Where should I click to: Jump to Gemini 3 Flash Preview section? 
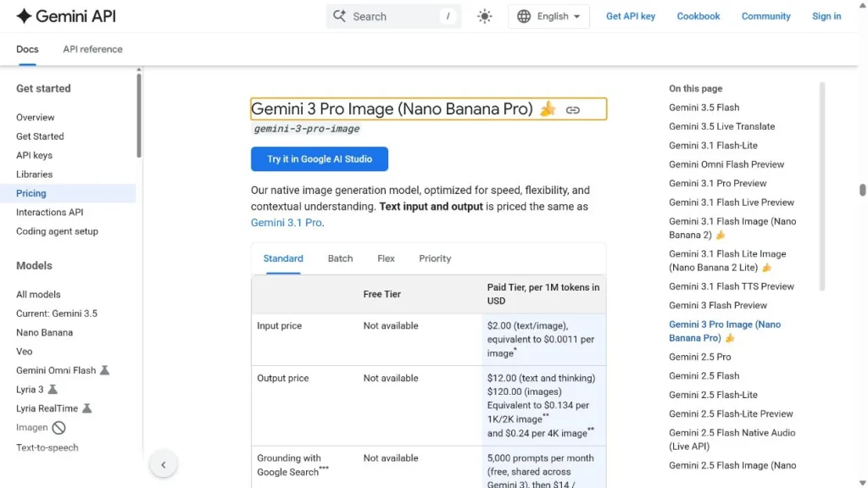717,305
